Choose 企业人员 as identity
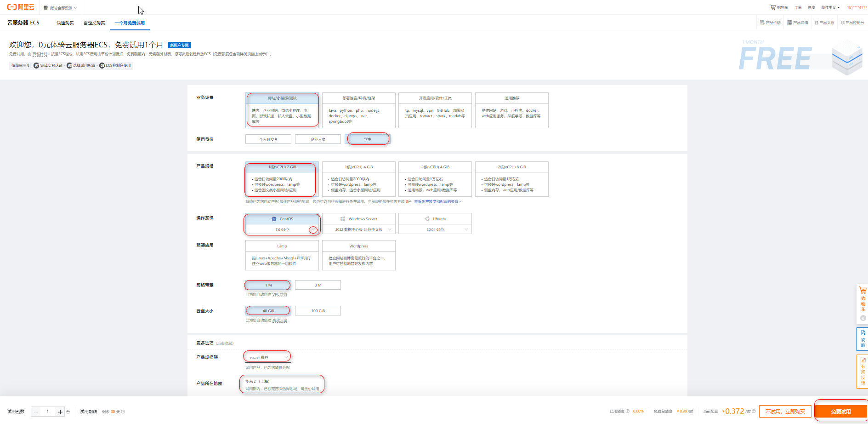This screenshot has width=868, height=424. coord(318,139)
